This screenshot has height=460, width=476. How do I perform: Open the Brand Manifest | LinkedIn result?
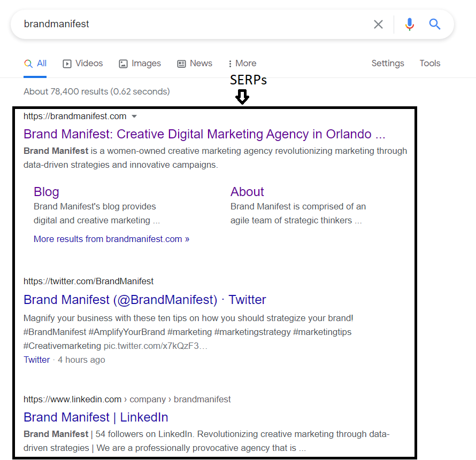tap(96, 417)
